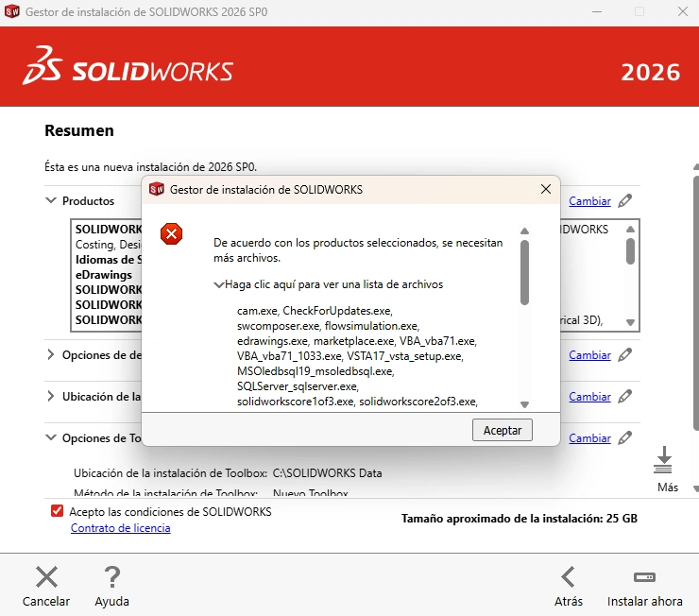Click the error dialog scrollbar thumb
This screenshot has height=616, width=699.
[524, 272]
